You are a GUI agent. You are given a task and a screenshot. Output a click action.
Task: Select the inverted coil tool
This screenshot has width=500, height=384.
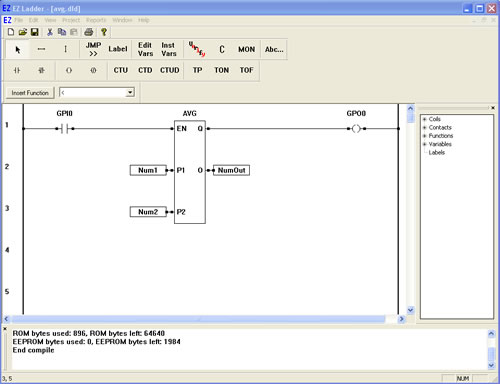tap(93, 70)
